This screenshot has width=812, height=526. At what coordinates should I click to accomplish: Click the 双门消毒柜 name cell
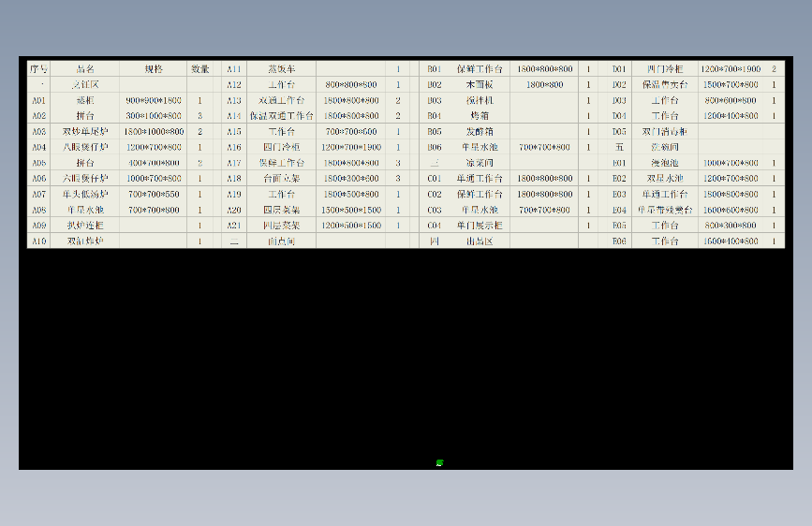[665, 131]
